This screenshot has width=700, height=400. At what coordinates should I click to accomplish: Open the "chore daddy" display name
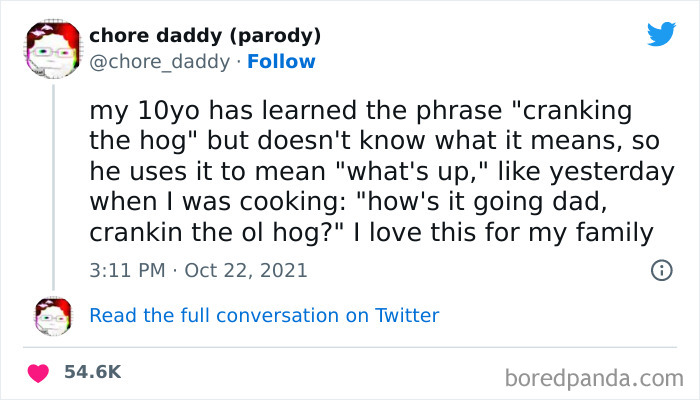[160, 36]
